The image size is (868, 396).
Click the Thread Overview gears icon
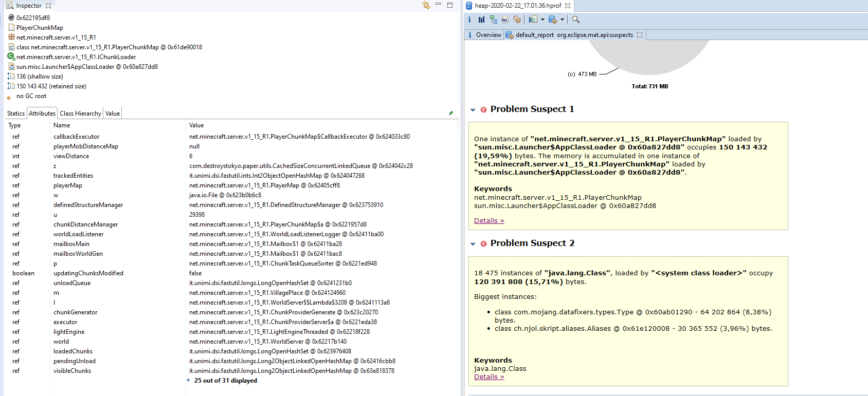pos(517,20)
